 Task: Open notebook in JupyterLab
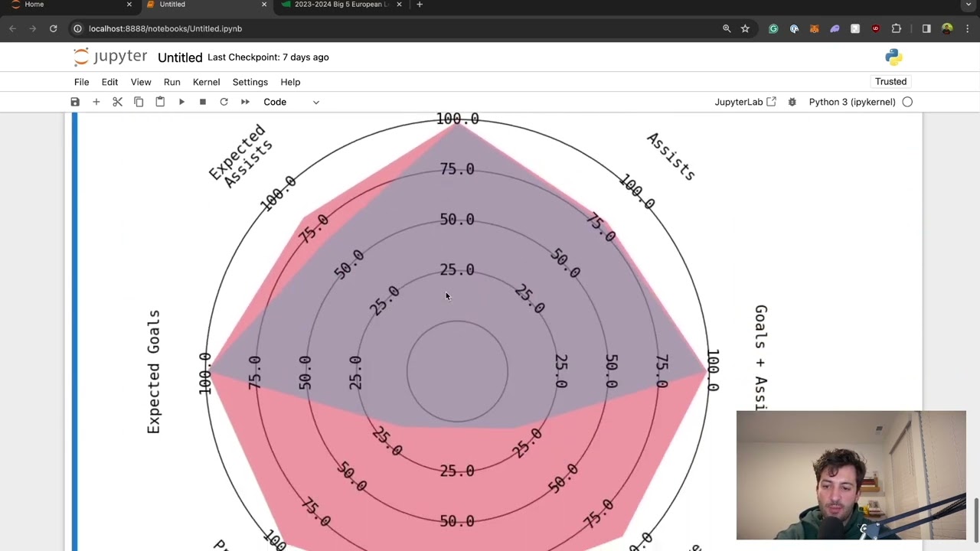click(745, 102)
